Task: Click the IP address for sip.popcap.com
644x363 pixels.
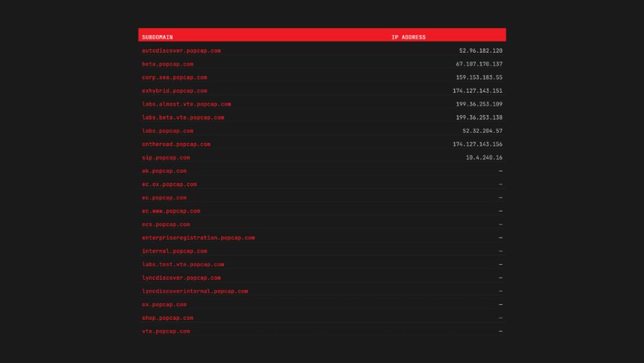Action: click(484, 157)
